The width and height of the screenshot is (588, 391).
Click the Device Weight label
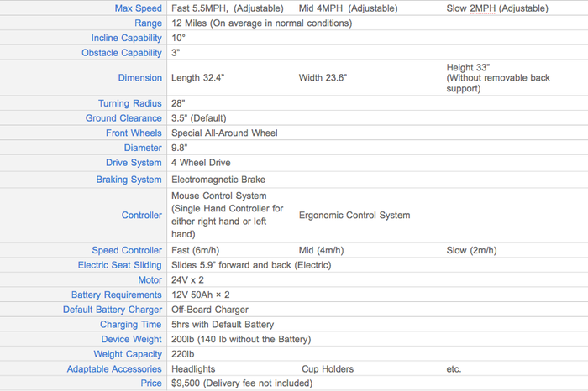coord(131,339)
